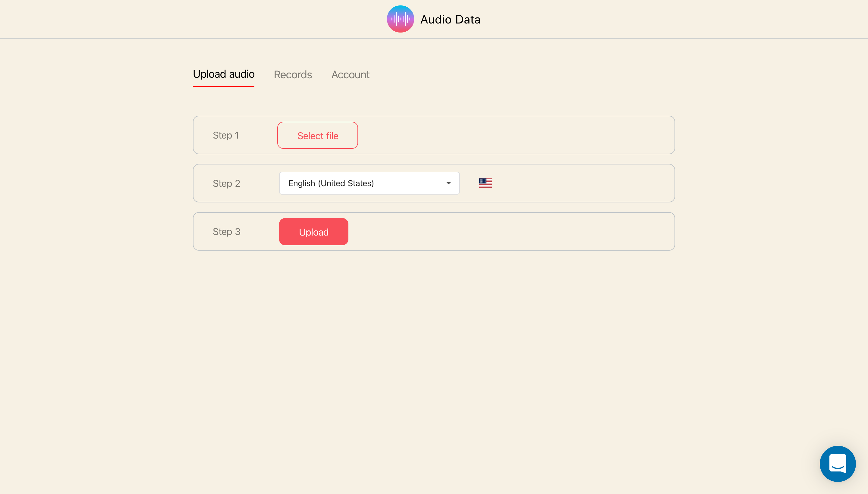Click the Step 3 label
Image resolution: width=868 pixels, height=494 pixels.
[226, 232]
